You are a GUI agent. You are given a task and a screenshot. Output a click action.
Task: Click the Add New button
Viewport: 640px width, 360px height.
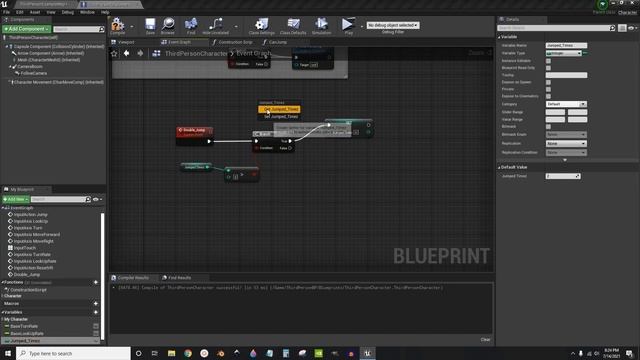click(16, 200)
